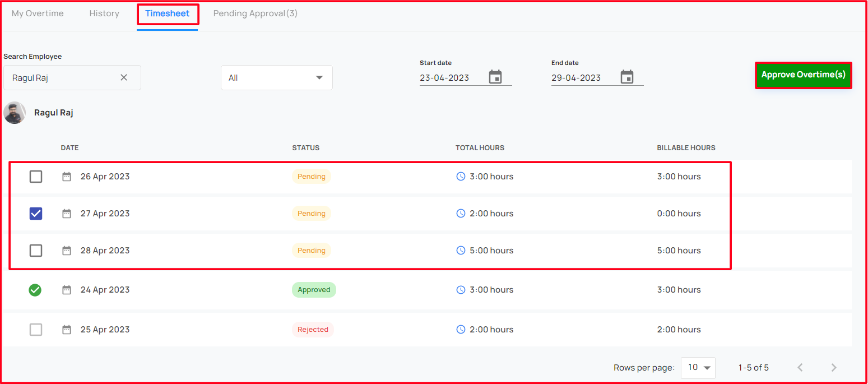Viewport: 868px width, 384px height.
Task: Click clock icon in 28 Apr row
Action: [461, 251]
